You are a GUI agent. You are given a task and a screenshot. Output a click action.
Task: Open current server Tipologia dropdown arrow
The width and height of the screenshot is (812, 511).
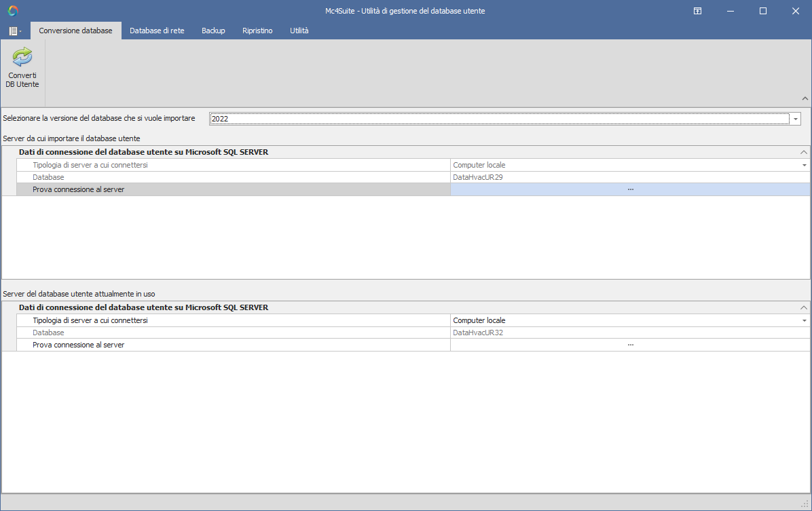pos(805,320)
